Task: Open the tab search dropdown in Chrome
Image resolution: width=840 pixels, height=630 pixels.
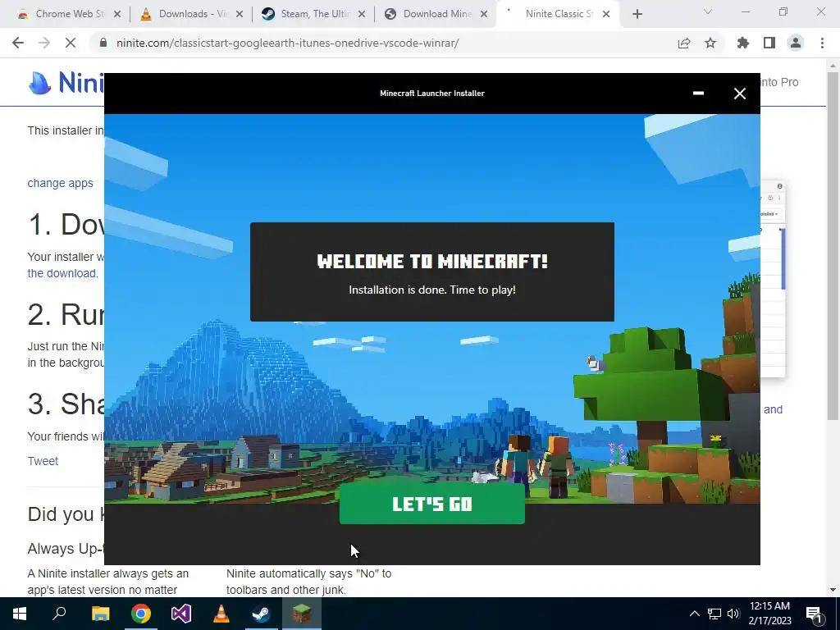Action: pos(708,11)
